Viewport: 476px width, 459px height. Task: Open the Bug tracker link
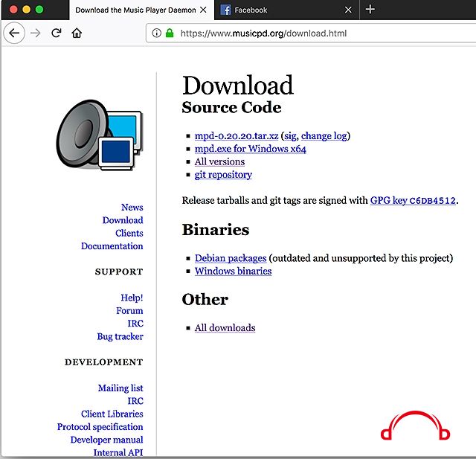coord(120,336)
